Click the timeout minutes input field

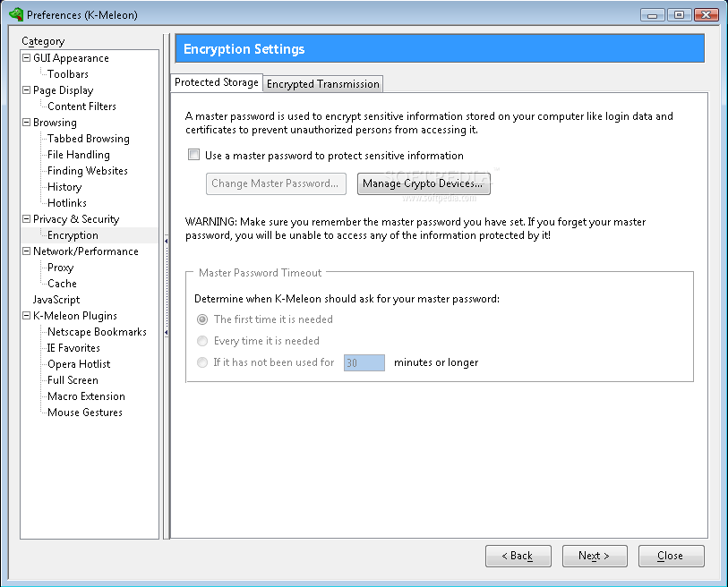coord(364,363)
